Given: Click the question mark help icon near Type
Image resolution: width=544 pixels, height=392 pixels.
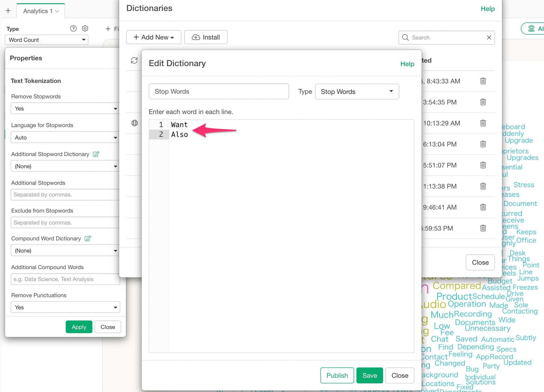Looking at the screenshot, I should click(x=73, y=28).
